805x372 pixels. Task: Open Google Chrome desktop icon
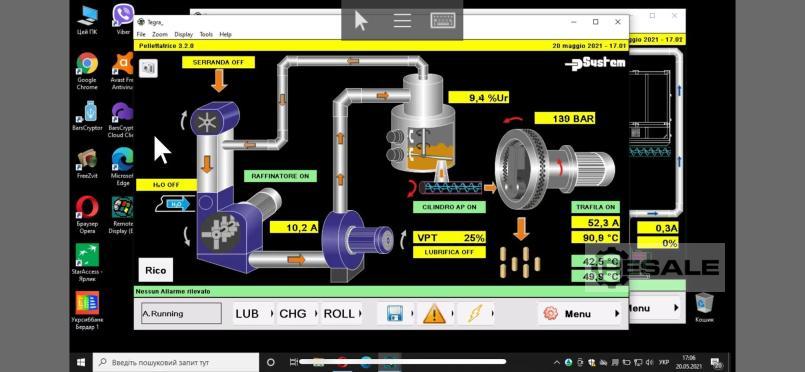click(x=87, y=71)
